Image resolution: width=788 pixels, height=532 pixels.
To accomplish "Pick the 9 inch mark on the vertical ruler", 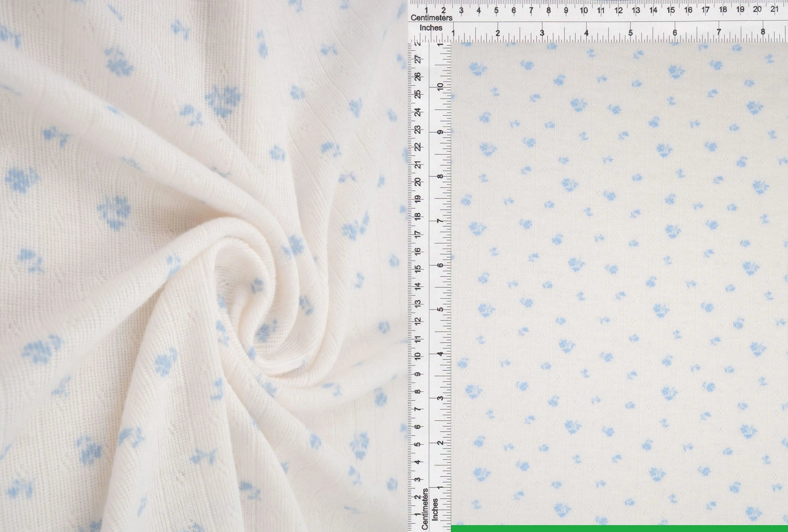I will [x=441, y=132].
